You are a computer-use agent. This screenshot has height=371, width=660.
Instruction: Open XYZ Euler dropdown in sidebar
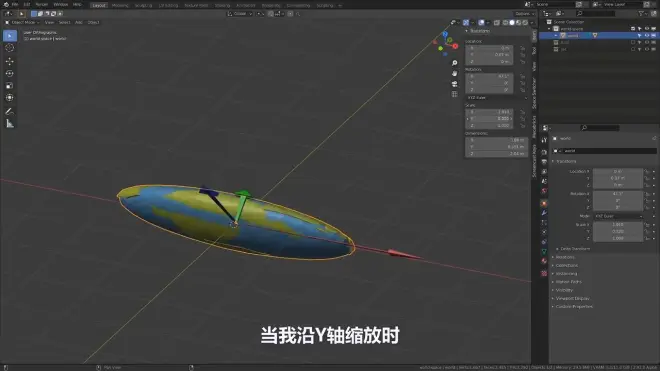point(497,98)
